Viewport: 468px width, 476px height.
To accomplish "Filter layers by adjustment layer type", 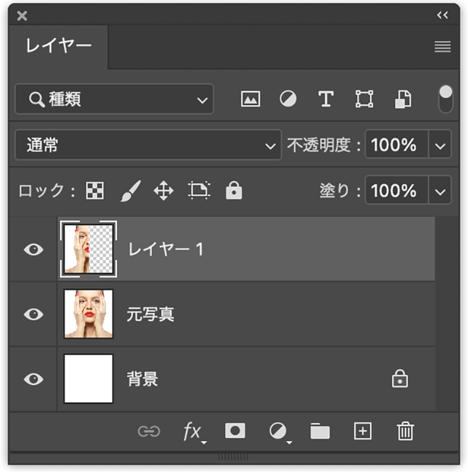I will [288, 99].
